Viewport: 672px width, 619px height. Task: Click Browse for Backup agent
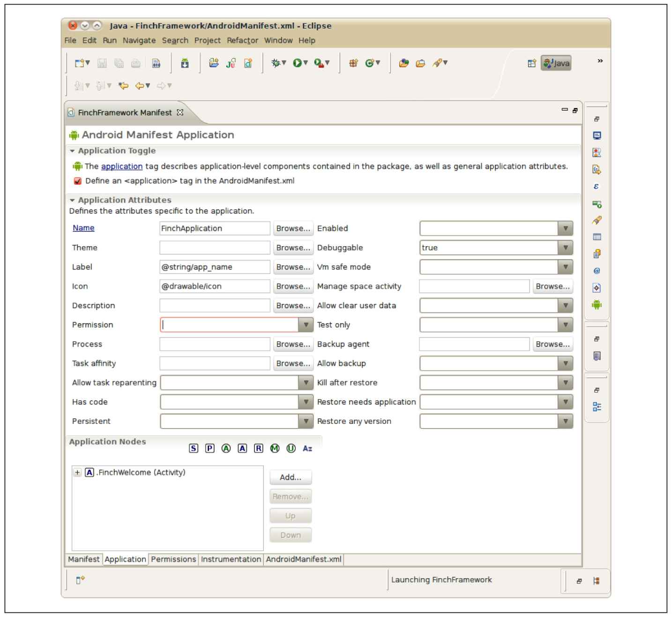553,344
